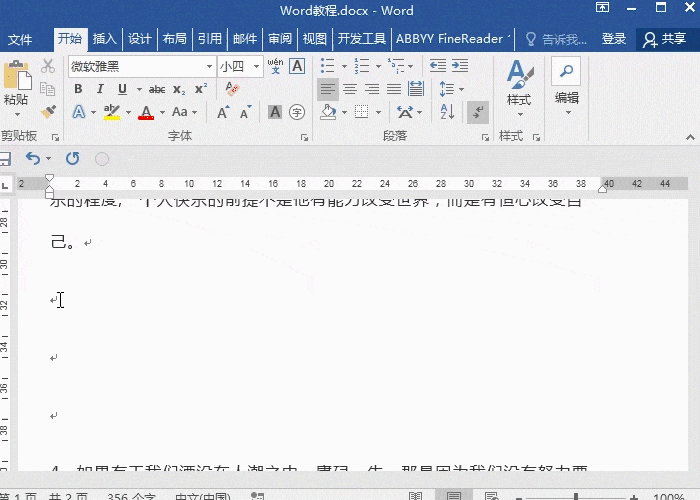This screenshot has height=500, width=700.
Task: Expand the font size dropdown (小四)
Action: (257, 67)
